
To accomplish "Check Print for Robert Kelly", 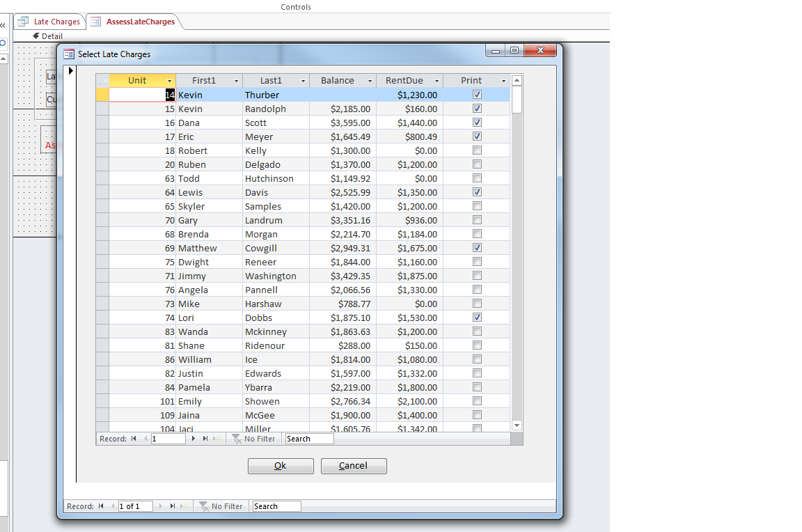I will [x=477, y=150].
